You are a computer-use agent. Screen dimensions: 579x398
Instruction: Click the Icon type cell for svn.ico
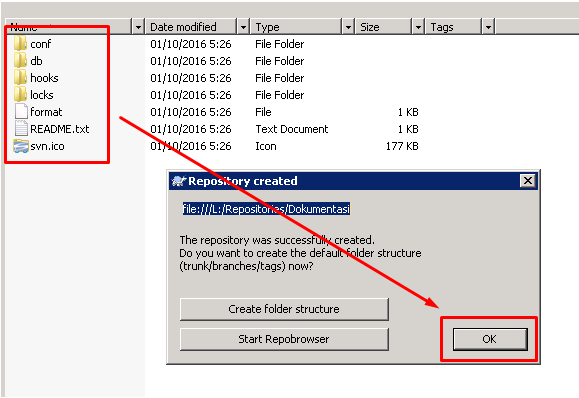[x=266, y=146]
